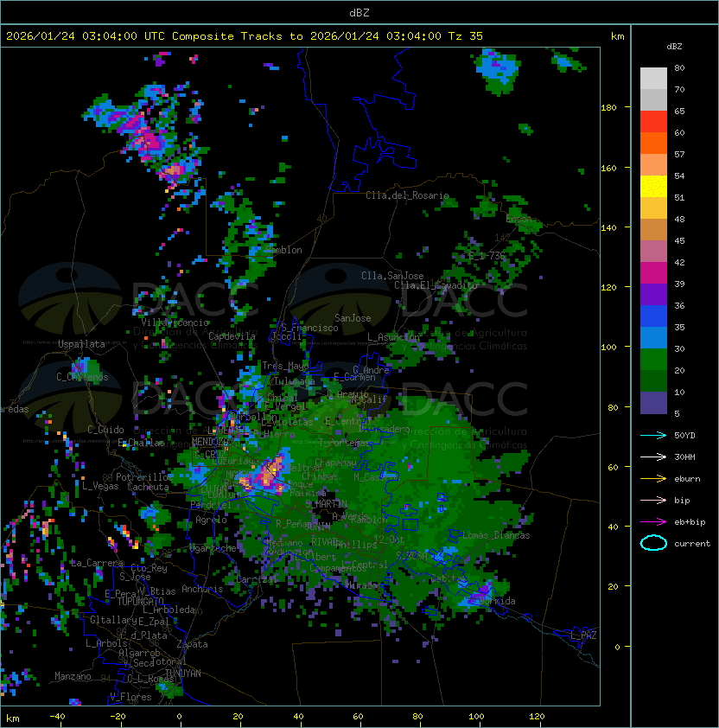Click the 'Uspallata' map label
This screenshot has height=728, width=719.
(x=81, y=344)
